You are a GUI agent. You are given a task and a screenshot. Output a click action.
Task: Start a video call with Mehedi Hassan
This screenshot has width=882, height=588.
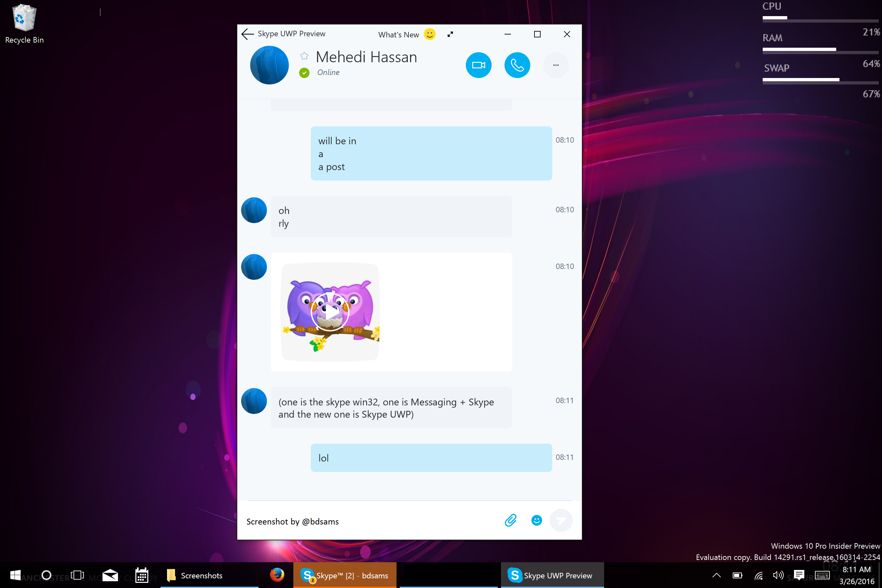pos(478,65)
